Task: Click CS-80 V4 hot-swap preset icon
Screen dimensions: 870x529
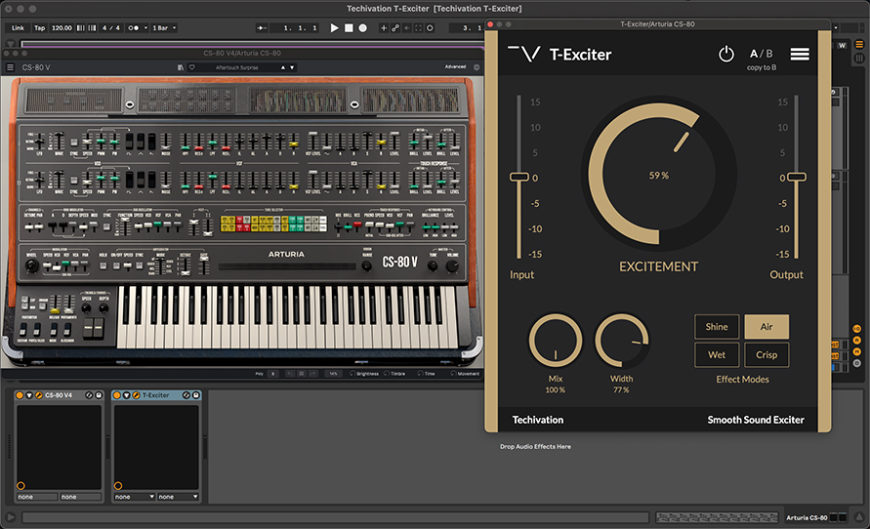Action: click(89, 395)
